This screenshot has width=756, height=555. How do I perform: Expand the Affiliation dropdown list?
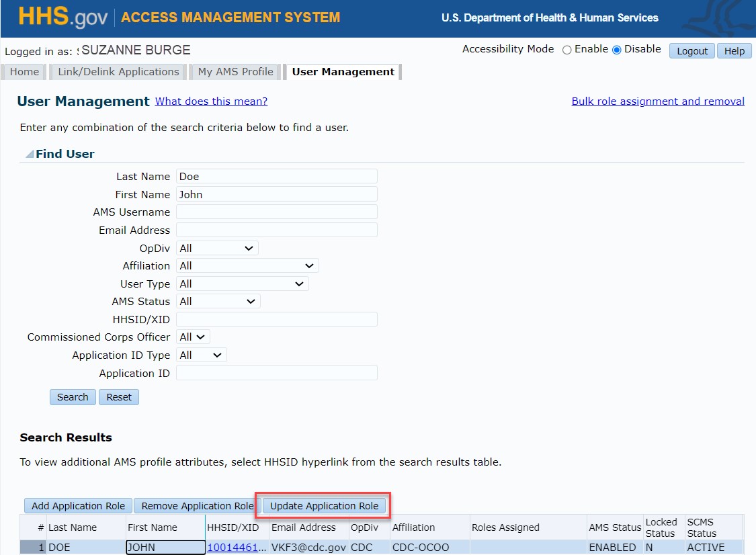[247, 266]
